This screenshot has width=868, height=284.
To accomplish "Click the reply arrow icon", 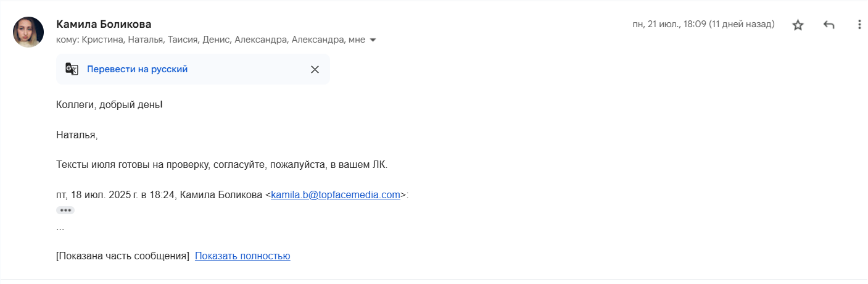I will click(x=829, y=25).
